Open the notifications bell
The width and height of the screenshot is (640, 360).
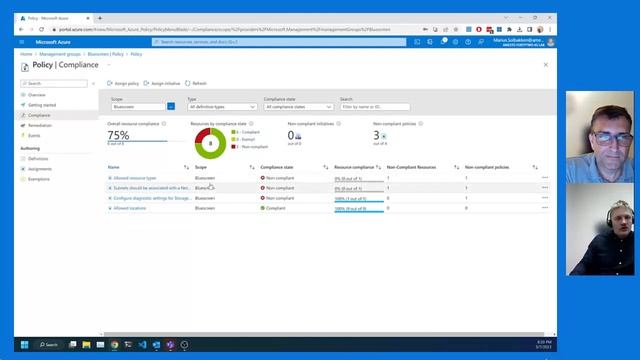click(x=443, y=42)
